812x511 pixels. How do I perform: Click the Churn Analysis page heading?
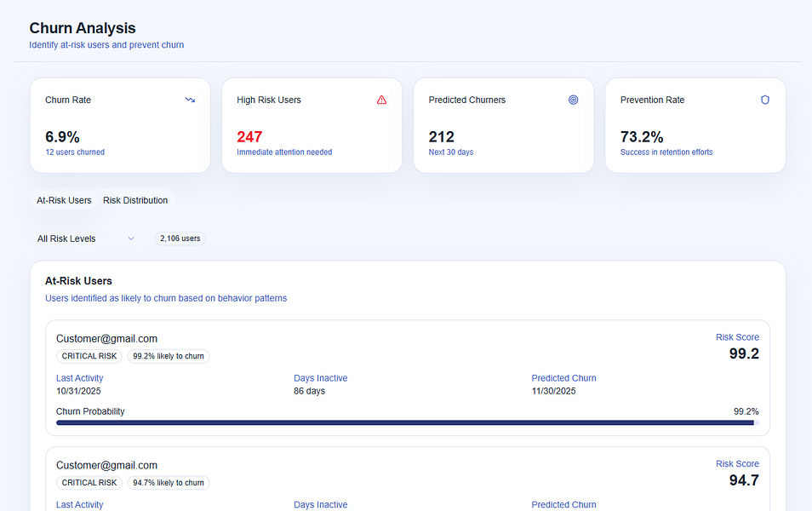tap(83, 28)
